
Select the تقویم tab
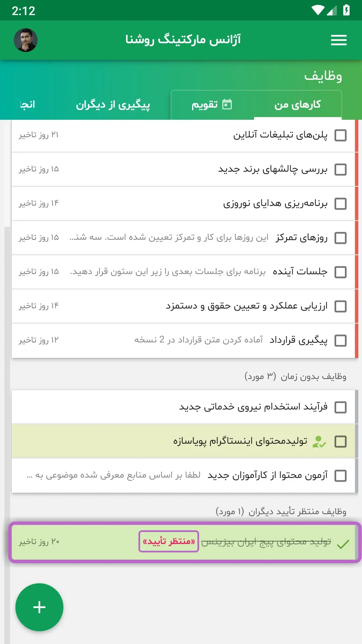click(x=212, y=105)
